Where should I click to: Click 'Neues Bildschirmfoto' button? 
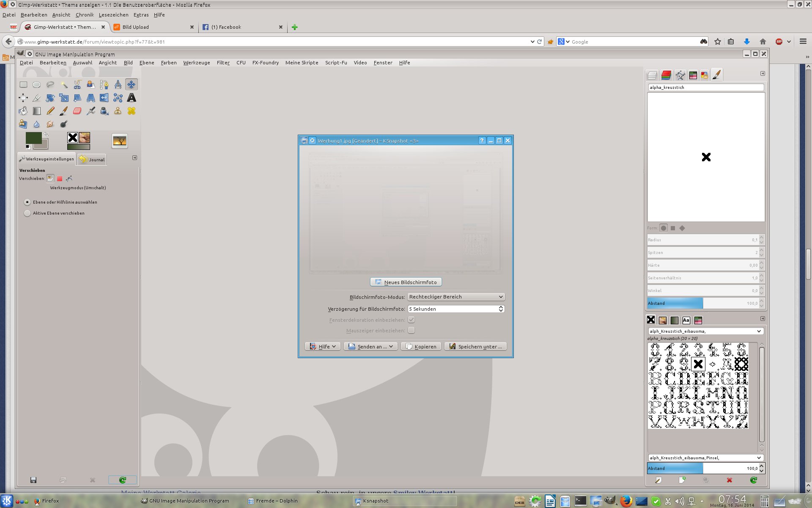(406, 282)
